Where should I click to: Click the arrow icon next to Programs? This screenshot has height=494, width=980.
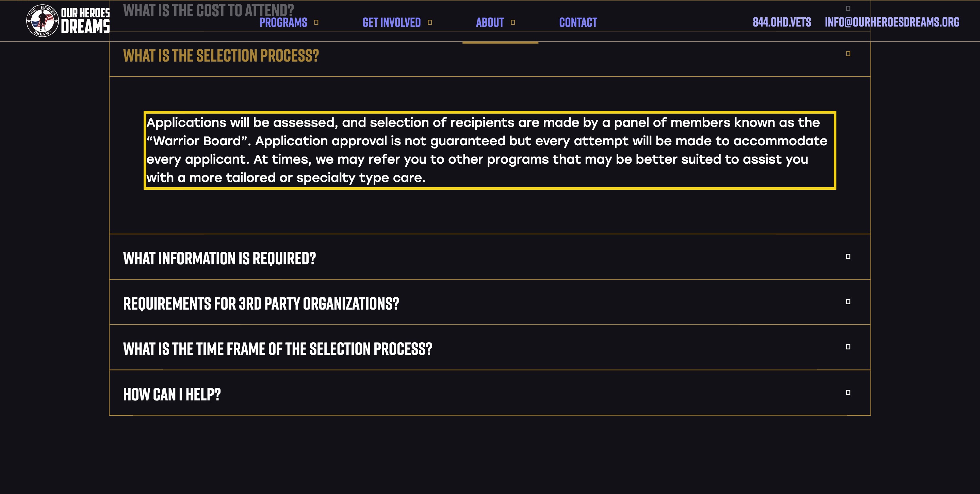click(316, 22)
